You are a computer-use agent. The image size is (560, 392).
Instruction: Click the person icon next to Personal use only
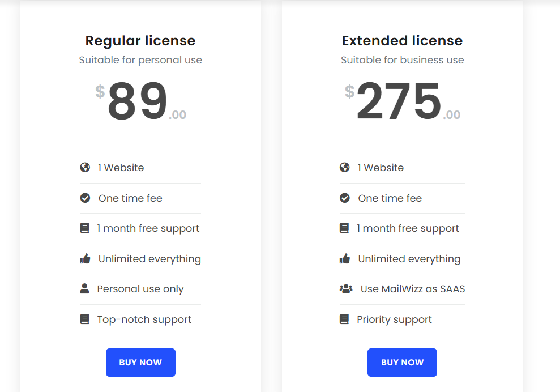(x=85, y=288)
